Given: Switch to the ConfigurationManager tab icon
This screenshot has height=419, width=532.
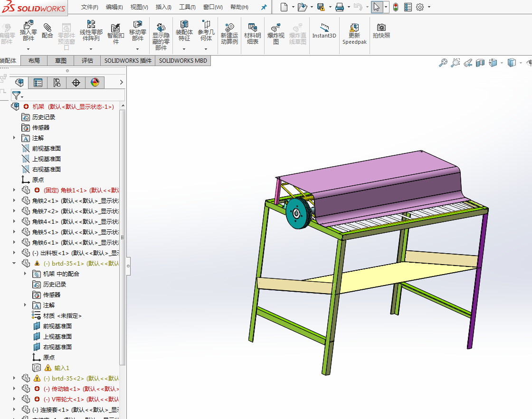Looking at the screenshot, I should tap(57, 83).
